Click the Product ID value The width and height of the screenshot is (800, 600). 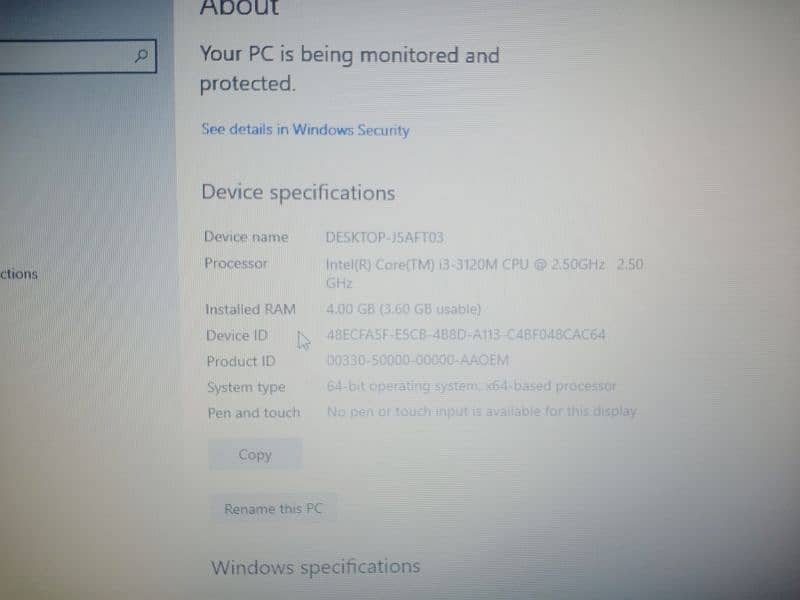(418, 360)
